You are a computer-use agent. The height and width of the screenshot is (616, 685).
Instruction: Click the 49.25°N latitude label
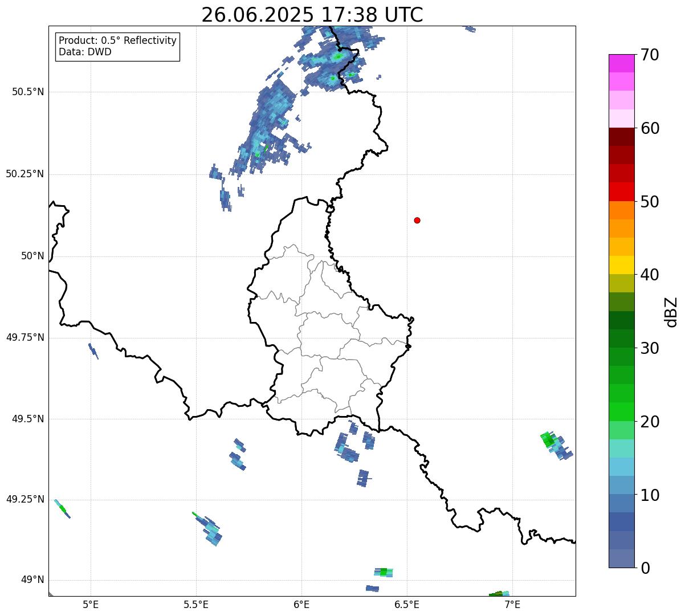[25, 499]
